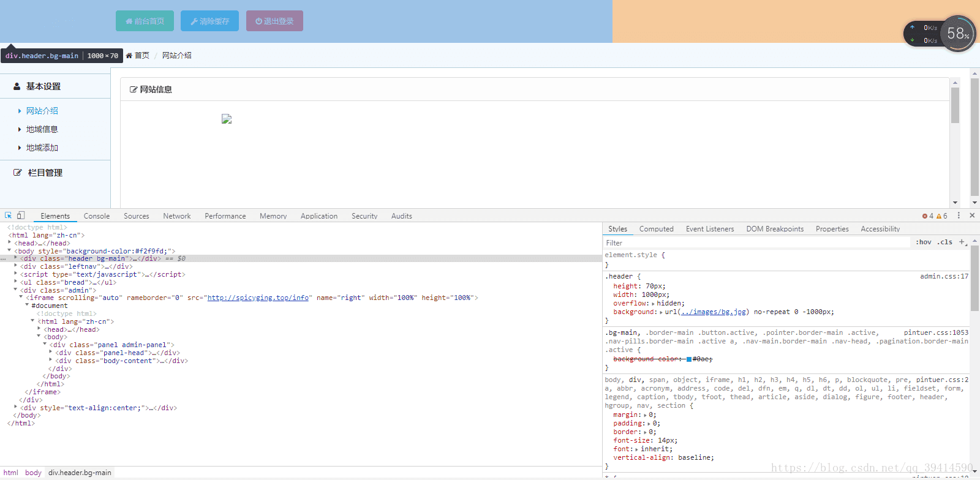Screen dimensions: 980x480
Task: Select DOM Breakpoints sidebar tab
Action: (775, 229)
